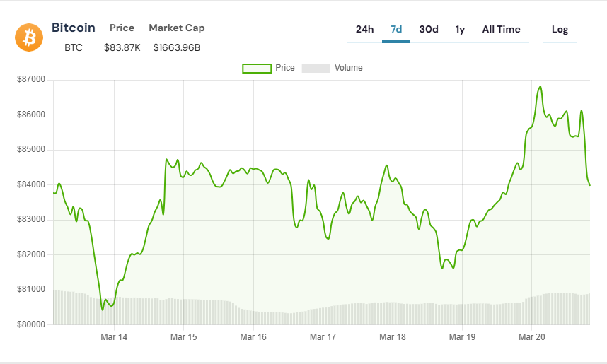Viewport: 607px width, 364px height.
Task: Toggle the Price series in legend
Action: click(x=268, y=68)
